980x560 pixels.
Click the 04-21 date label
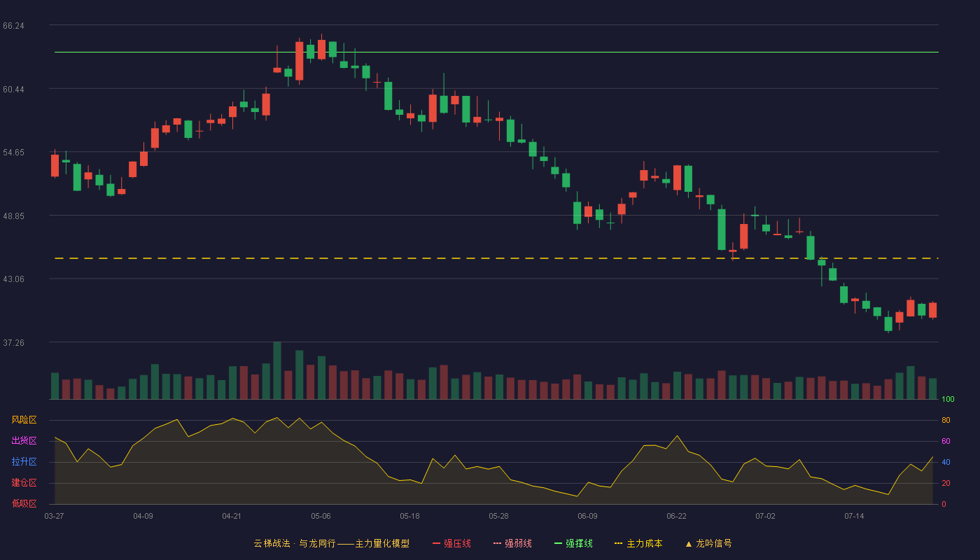(x=232, y=516)
